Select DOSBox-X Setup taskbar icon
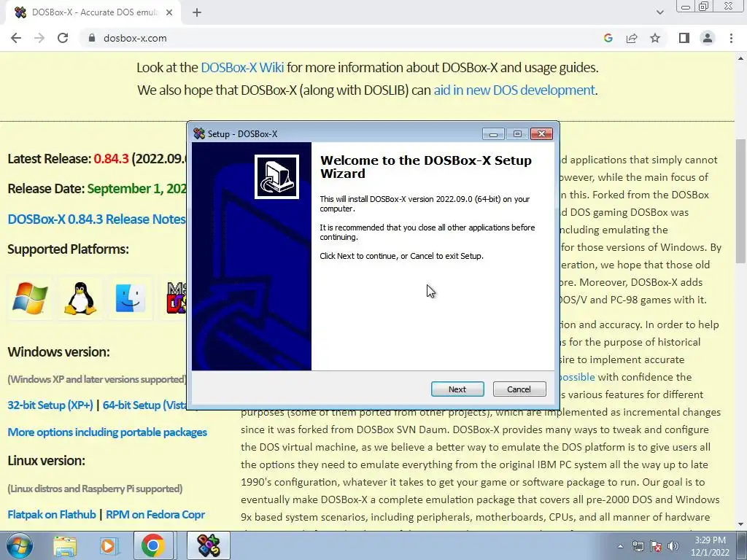Viewport: 747px width, 560px height. 208,545
